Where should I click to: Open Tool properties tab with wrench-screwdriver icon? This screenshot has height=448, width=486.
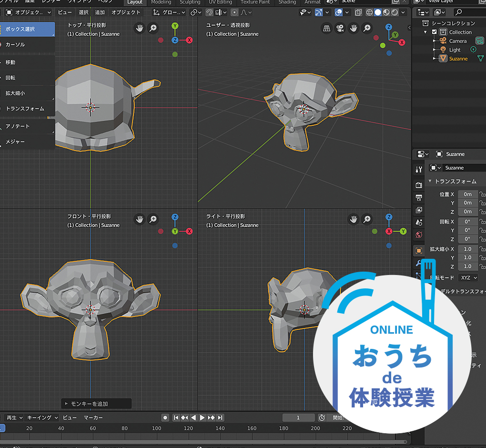[419, 169]
